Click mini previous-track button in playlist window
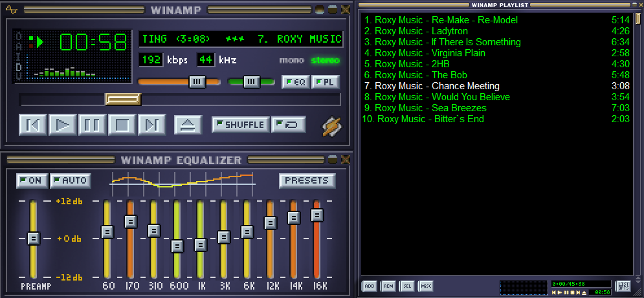Image resolution: width=644 pixels, height=298 pixels. tap(554, 292)
